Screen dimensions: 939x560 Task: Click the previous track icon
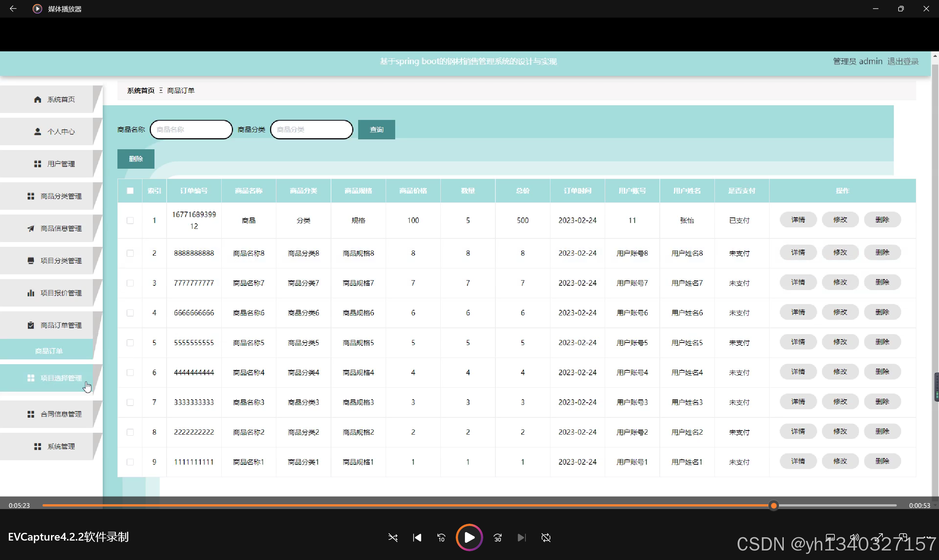point(417,537)
